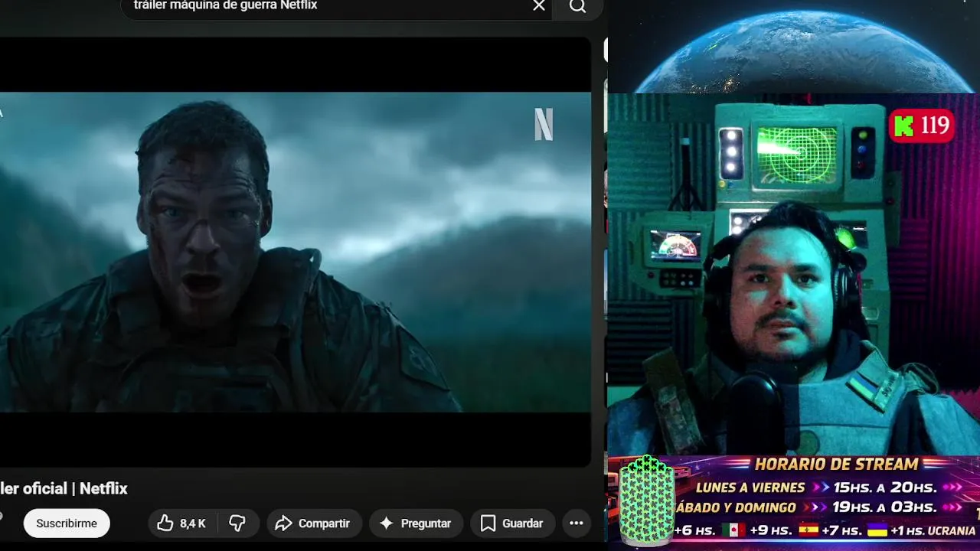Click the Mexico flag in schedule banner
Image resolution: width=980 pixels, height=551 pixels.
click(x=733, y=530)
